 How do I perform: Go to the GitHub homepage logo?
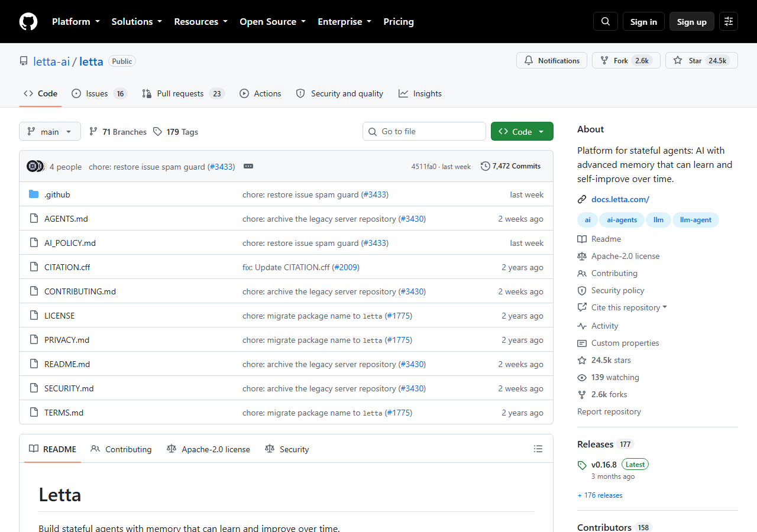(28, 22)
